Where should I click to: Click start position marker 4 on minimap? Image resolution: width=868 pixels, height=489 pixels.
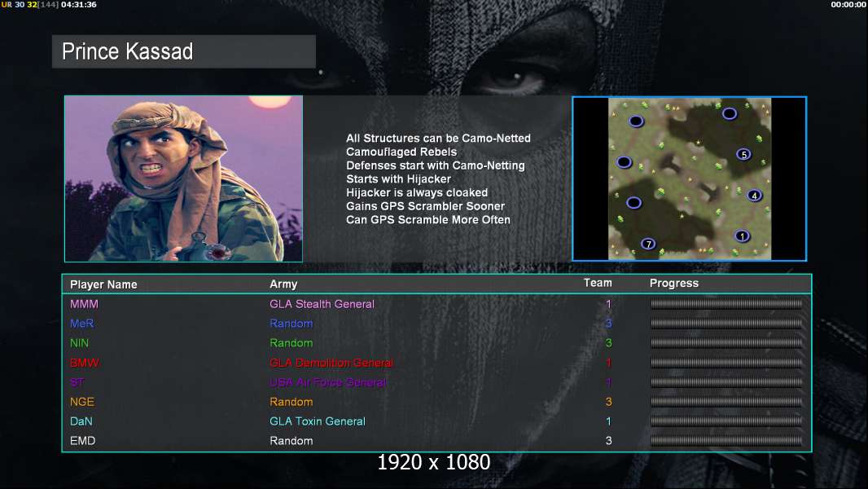[754, 196]
